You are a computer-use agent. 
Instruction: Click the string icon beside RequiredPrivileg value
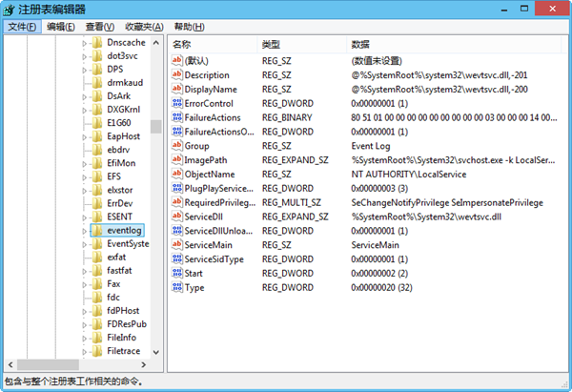pos(177,202)
